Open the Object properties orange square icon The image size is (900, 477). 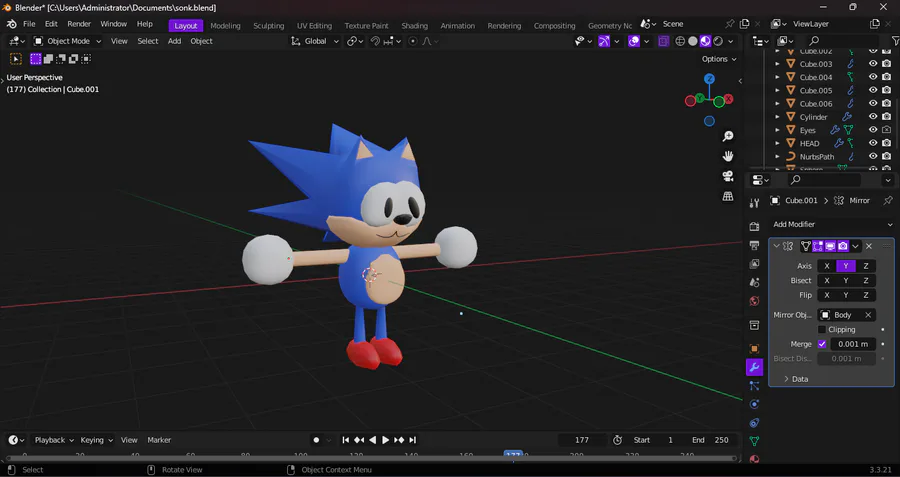click(754, 348)
